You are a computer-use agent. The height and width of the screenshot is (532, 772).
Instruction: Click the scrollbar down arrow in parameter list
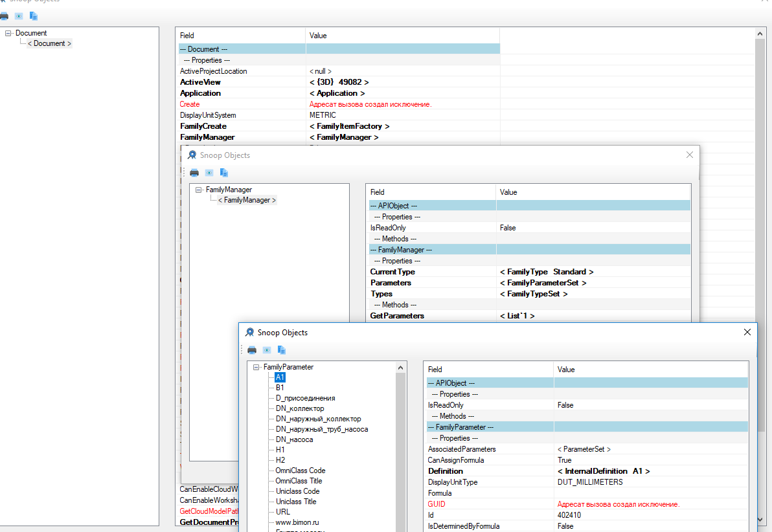pos(400,528)
